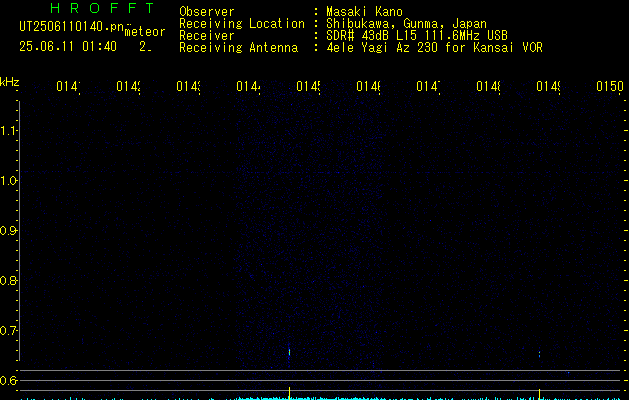
Task: Click the word meteor under the file name
Action: tap(145, 32)
